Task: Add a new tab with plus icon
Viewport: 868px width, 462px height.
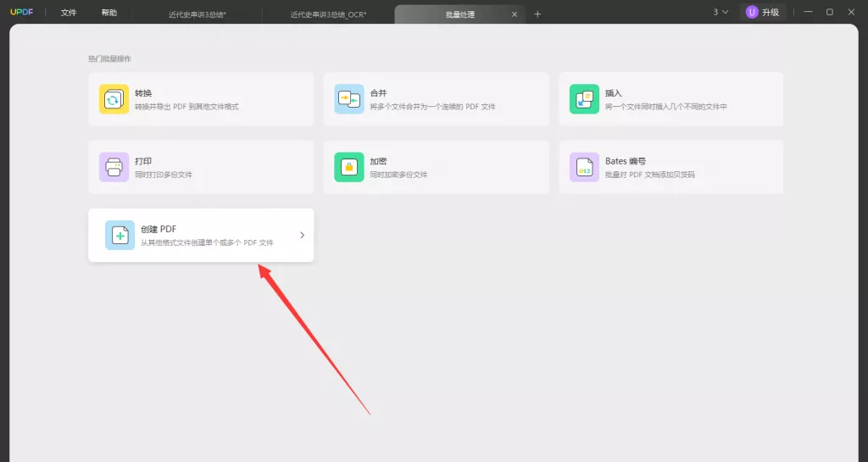Action: [x=537, y=14]
